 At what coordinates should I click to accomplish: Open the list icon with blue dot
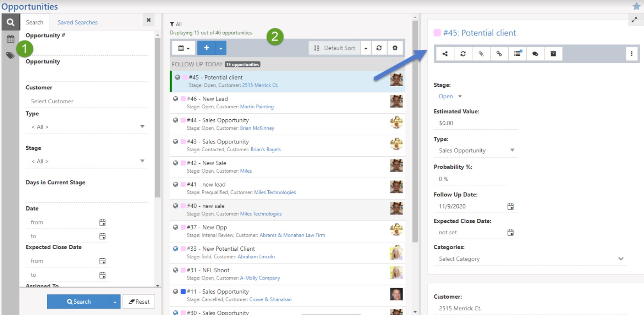[517, 54]
